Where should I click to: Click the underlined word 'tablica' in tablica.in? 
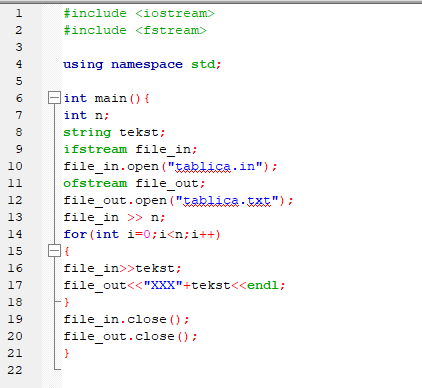pos(203,167)
